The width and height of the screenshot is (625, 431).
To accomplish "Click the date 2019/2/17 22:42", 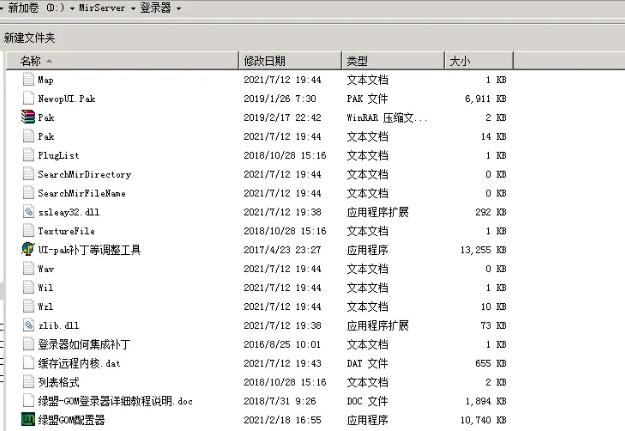I will coord(282,118).
